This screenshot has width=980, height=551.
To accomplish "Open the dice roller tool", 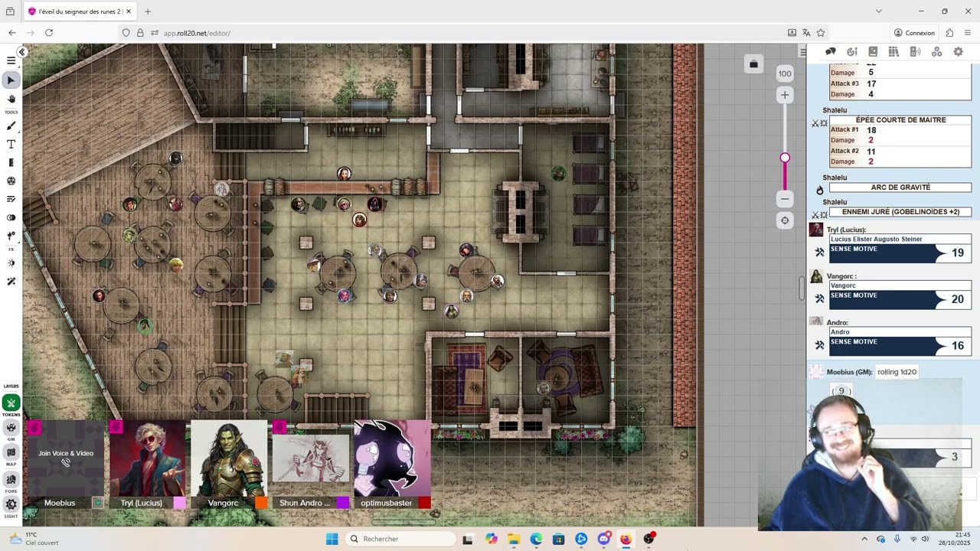I will pyautogui.click(x=11, y=181).
